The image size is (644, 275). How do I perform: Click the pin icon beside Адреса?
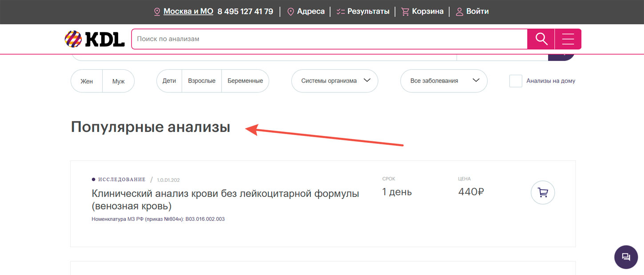(291, 12)
